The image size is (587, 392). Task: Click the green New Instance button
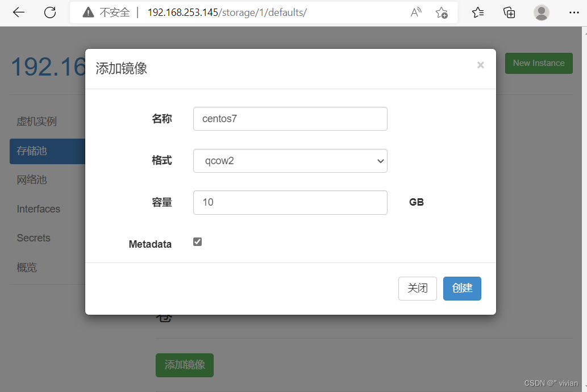point(538,63)
